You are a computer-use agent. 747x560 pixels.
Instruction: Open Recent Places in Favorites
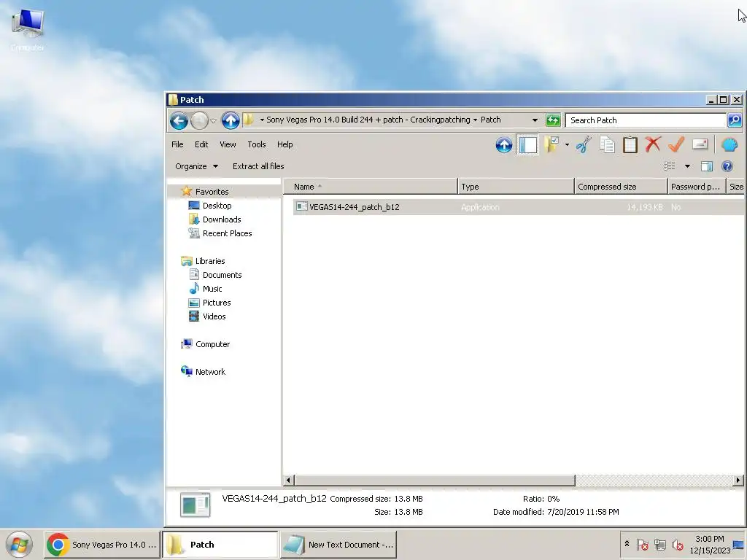coord(227,233)
